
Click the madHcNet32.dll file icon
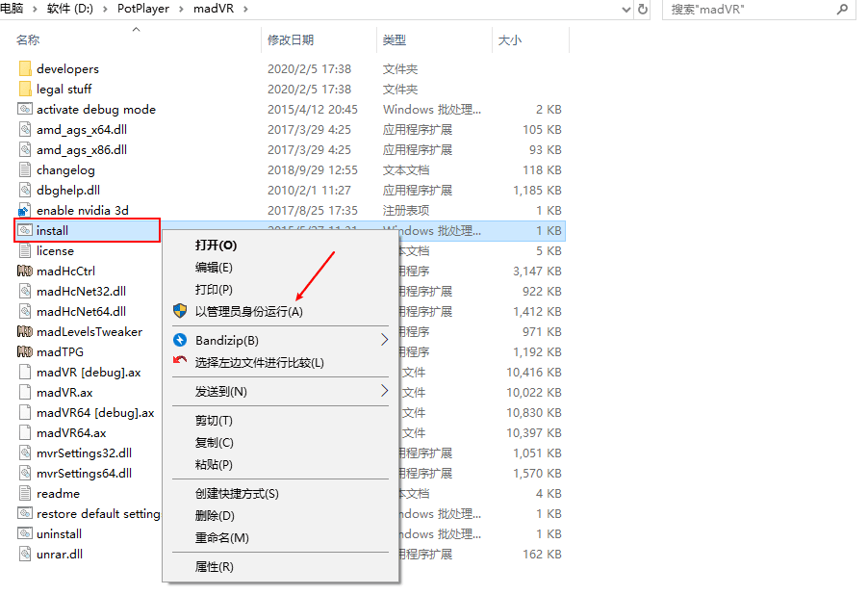[25, 292]
